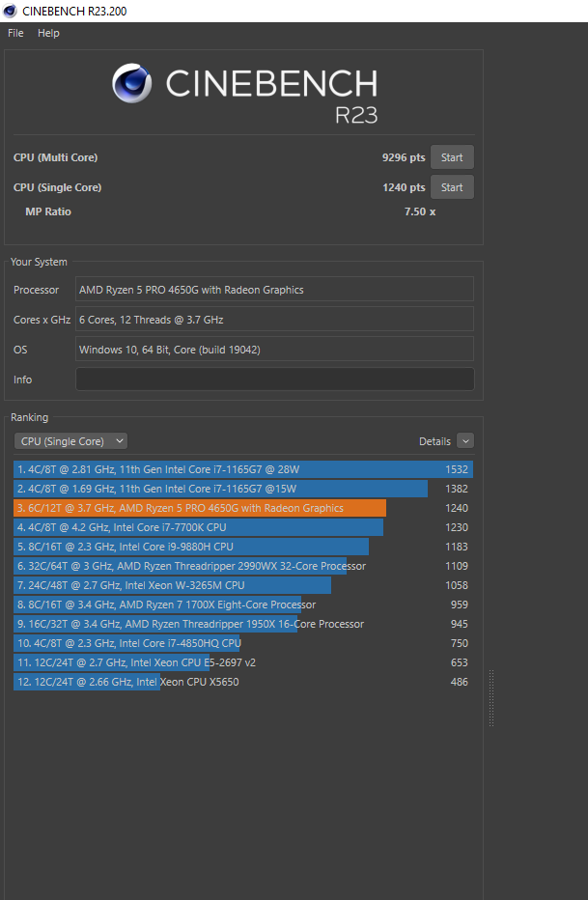Select ranking row 4 Intel Core i7-7700K
Screen dimensions: 588x900
(243, 527)
